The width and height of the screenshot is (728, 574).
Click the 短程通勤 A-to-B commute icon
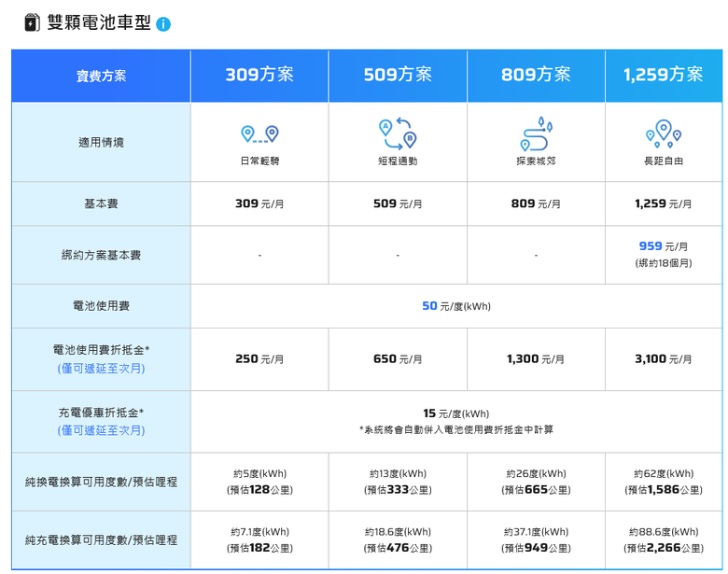tap(398, 133)
